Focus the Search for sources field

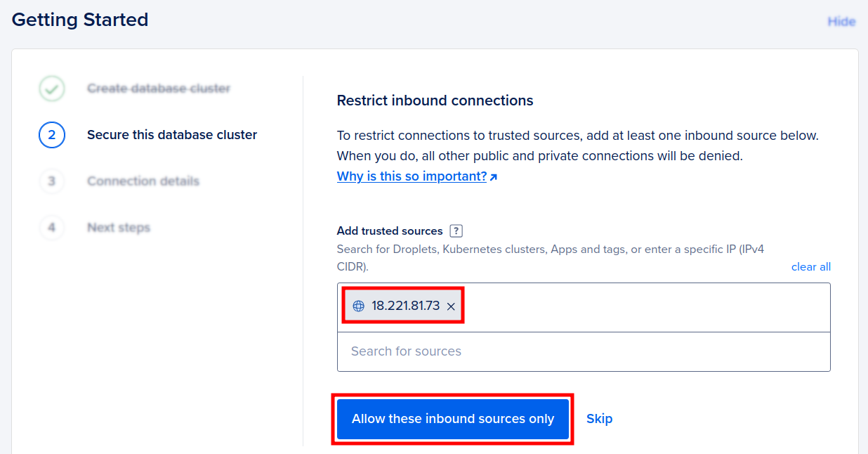click(583, 351)
